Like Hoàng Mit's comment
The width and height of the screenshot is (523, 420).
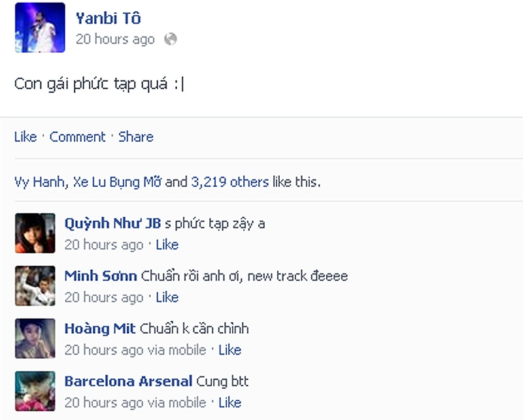(x=230, y=350)
